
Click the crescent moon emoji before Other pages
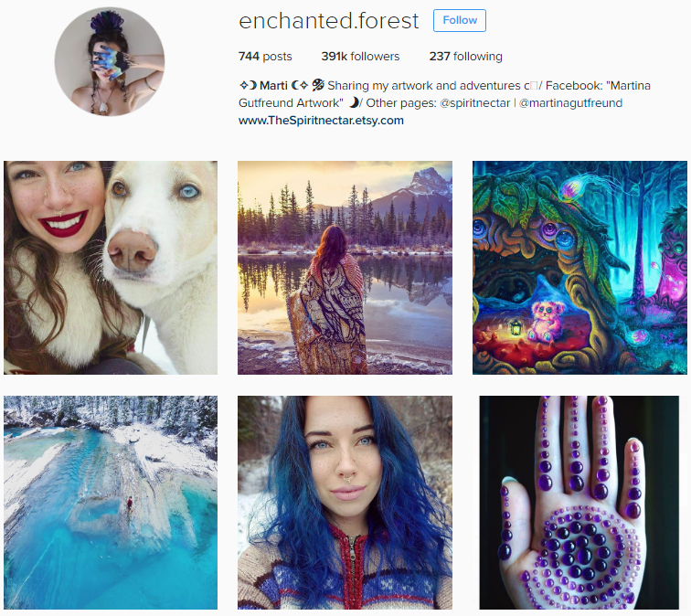tap(354, 102)
